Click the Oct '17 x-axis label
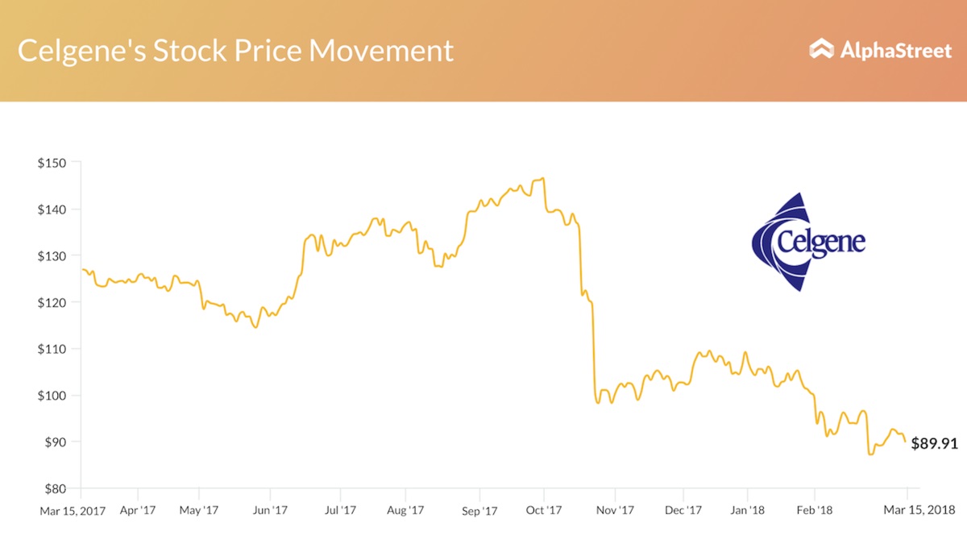Screen dimensions: 967x560 [544, 510]
